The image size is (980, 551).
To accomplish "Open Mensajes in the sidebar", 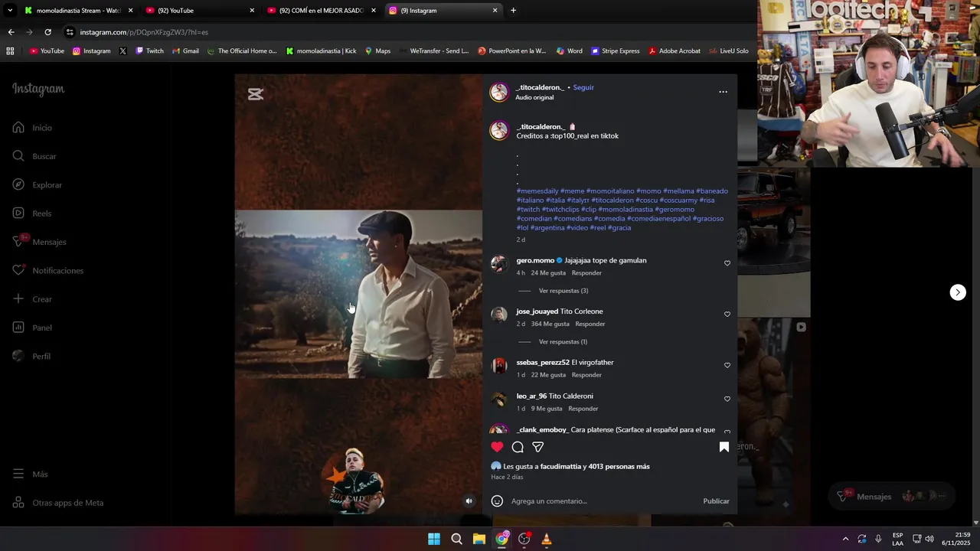I will 39,242.
